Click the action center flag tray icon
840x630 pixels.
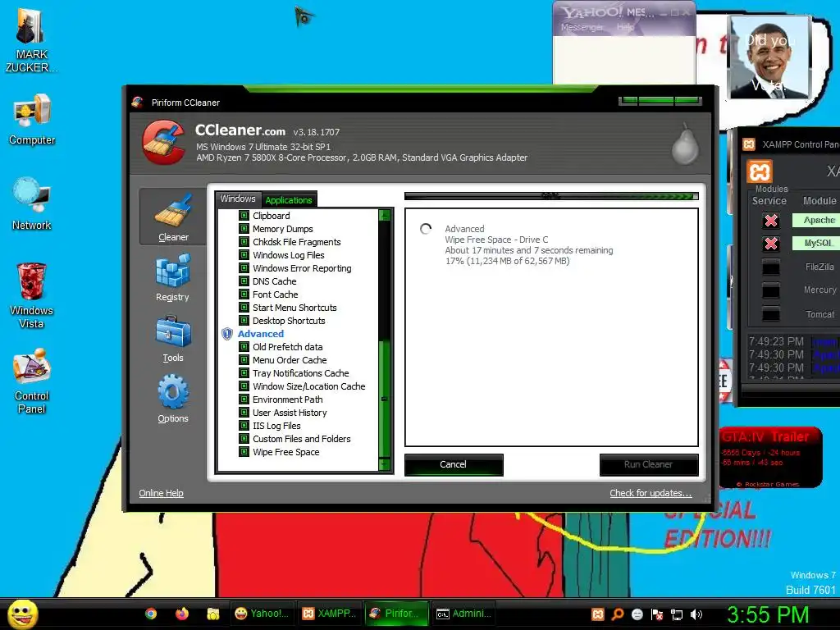click(657, 614)
